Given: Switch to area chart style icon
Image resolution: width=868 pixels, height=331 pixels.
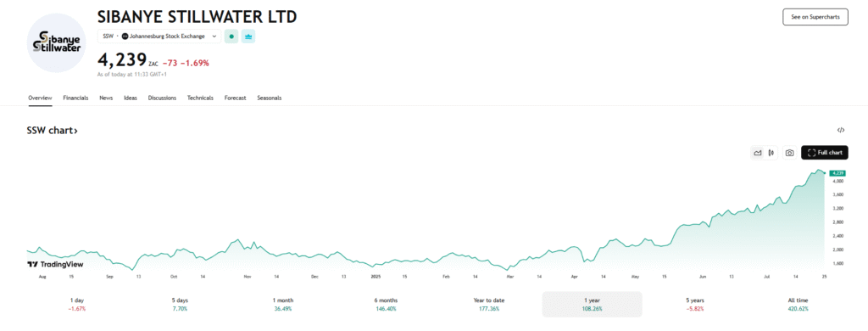Looking at the screenshot, I should point(757,153).
